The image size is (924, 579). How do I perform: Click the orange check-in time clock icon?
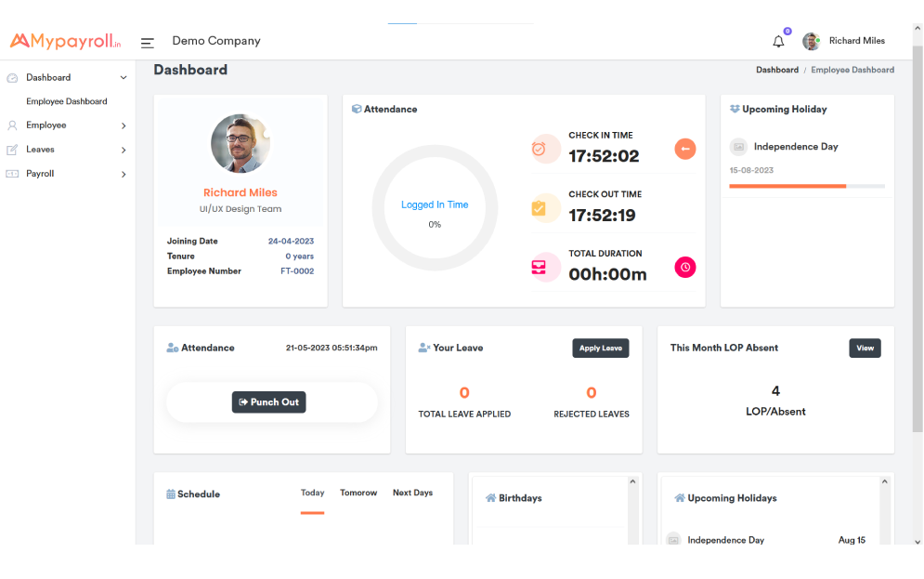tap(545, 149)
